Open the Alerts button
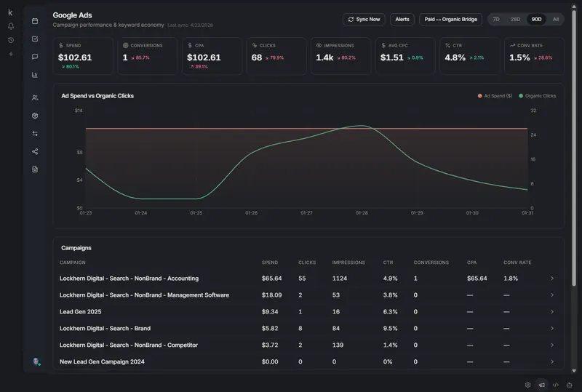 point(402,20)
